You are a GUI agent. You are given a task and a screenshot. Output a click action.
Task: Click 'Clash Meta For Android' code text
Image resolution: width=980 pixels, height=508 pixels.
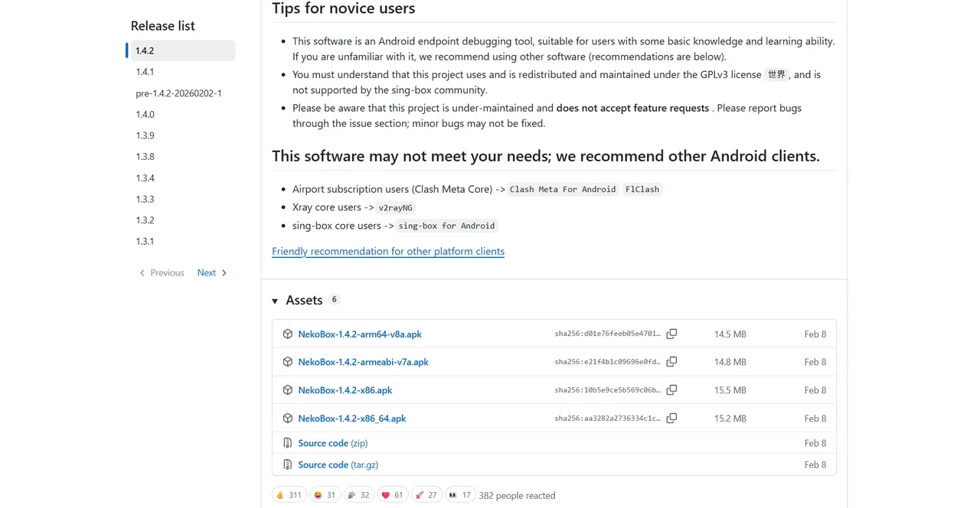[563, 189]
